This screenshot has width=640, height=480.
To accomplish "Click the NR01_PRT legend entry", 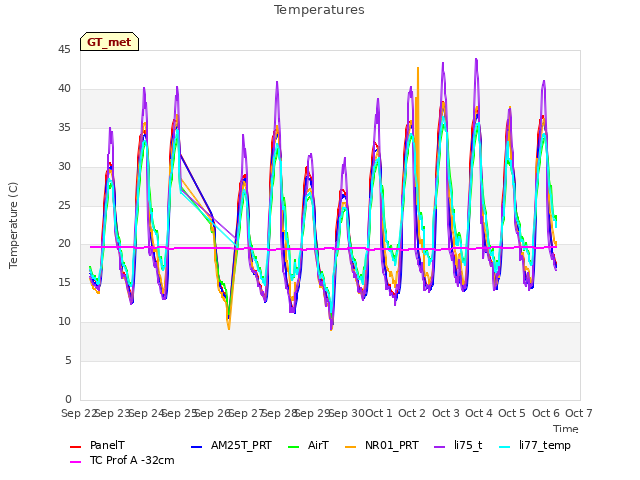I will coord(382,445).
